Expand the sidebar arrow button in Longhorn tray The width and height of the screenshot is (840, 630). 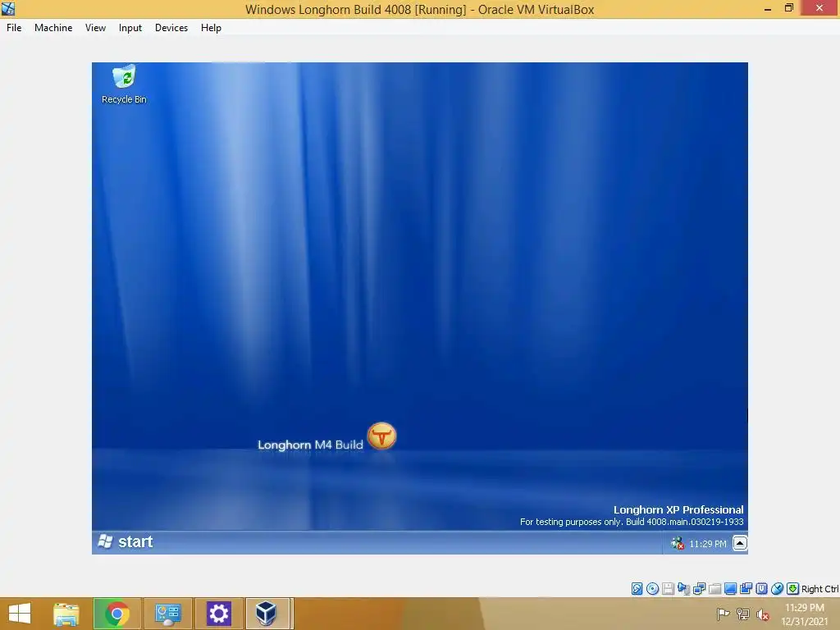pyautogui.click(x=740, y=543)
